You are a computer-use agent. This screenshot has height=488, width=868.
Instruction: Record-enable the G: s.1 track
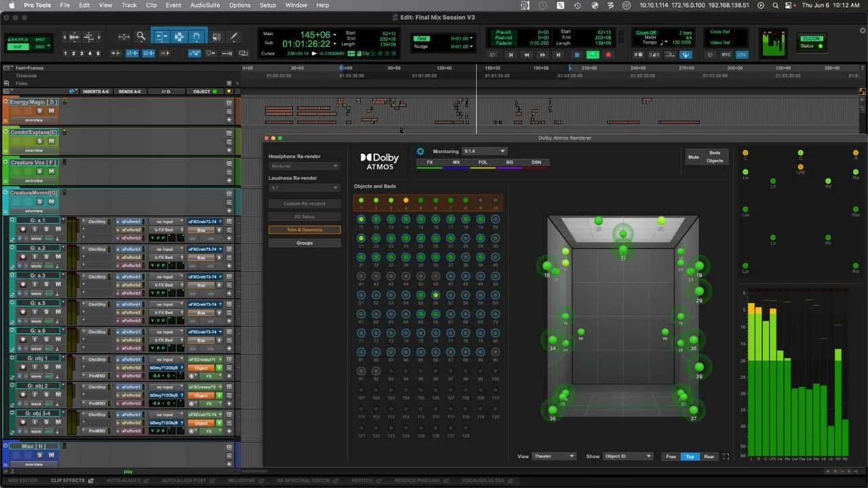tap(22, 229)
